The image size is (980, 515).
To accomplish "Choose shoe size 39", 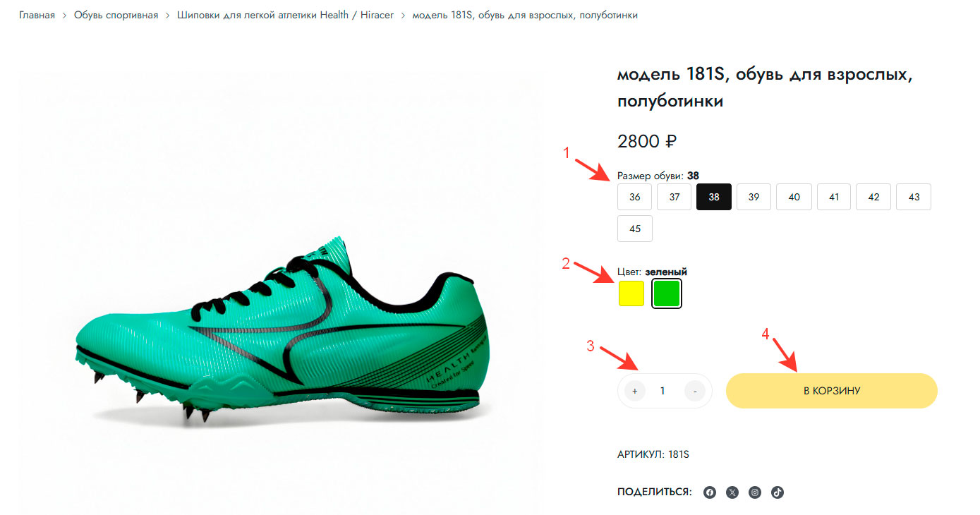I will pyautogui.click(x=754, y=197).
